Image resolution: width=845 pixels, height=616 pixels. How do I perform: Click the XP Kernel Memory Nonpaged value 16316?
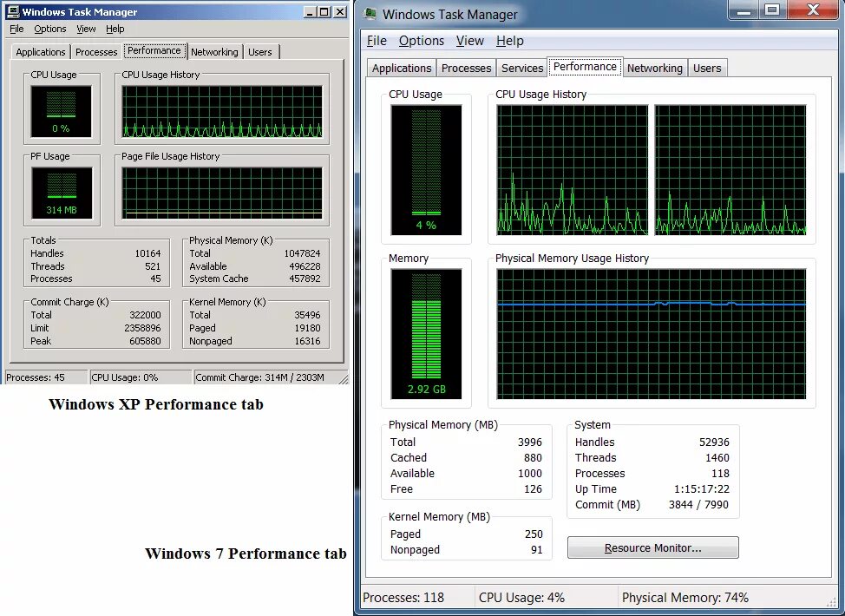pos(307,341)
